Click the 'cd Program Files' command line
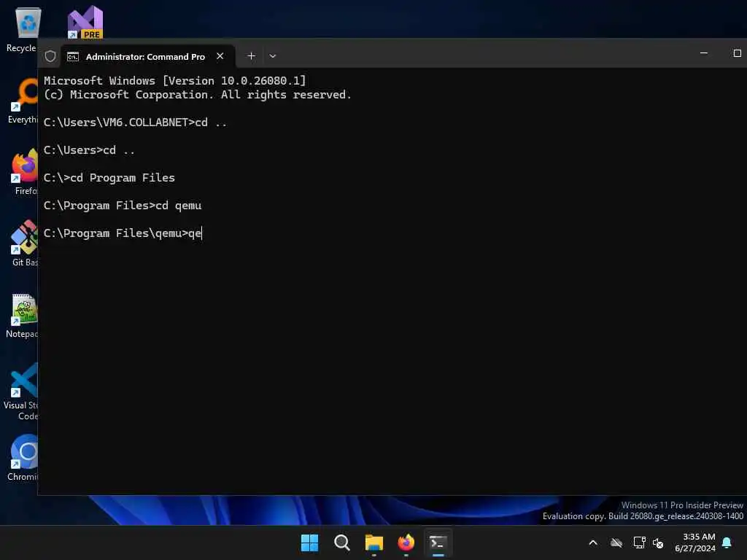This screenshot has width=747, height=560. point(109,178)
